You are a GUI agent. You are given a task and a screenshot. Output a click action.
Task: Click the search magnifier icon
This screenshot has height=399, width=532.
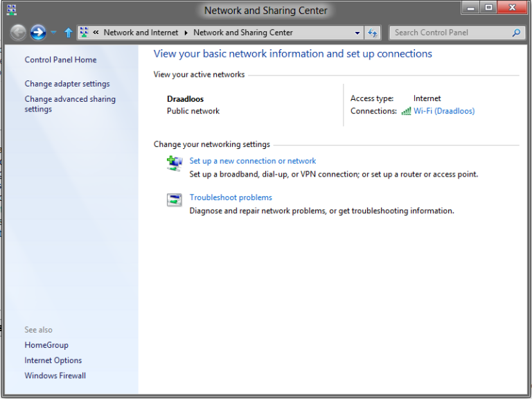click(516, 33)
